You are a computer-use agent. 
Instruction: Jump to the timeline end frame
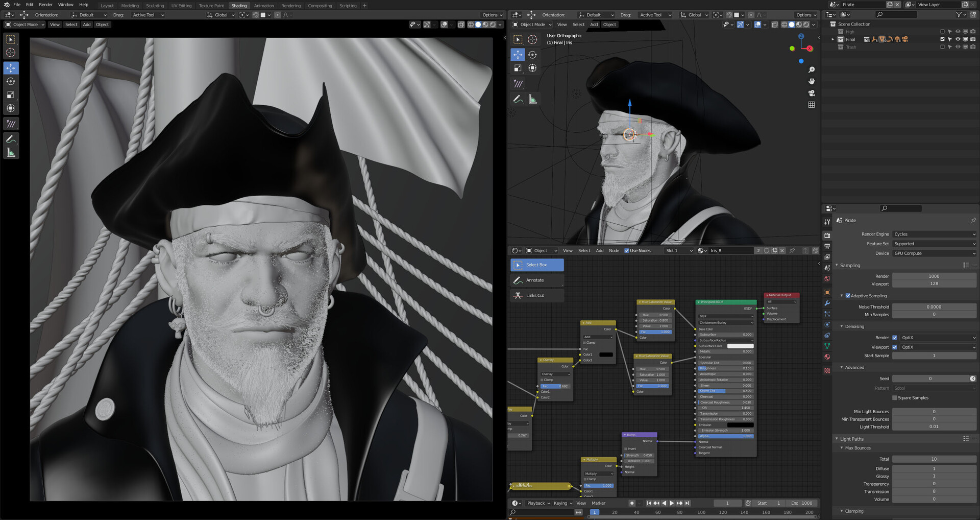(687, 503)
